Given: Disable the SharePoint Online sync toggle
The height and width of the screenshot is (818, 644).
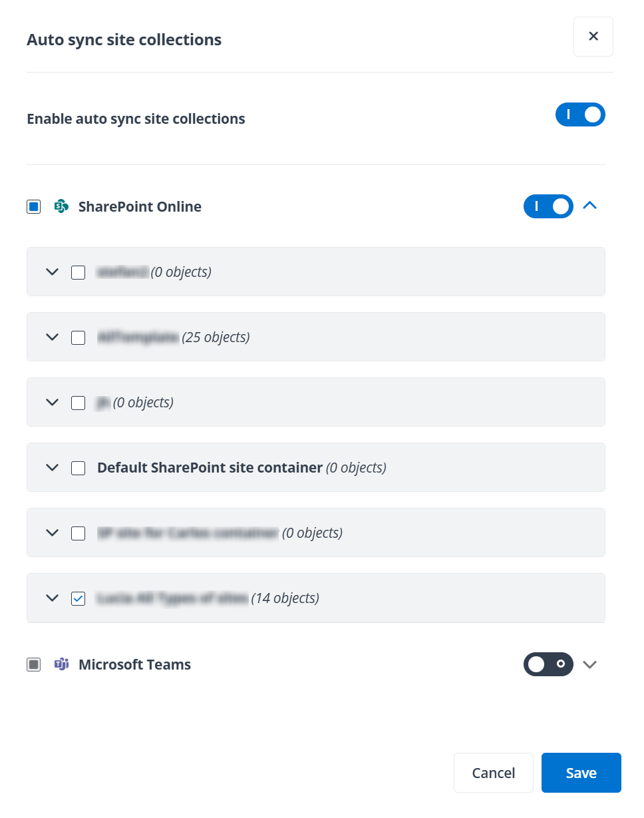Looking at the screenshot, I should [548, 206].
